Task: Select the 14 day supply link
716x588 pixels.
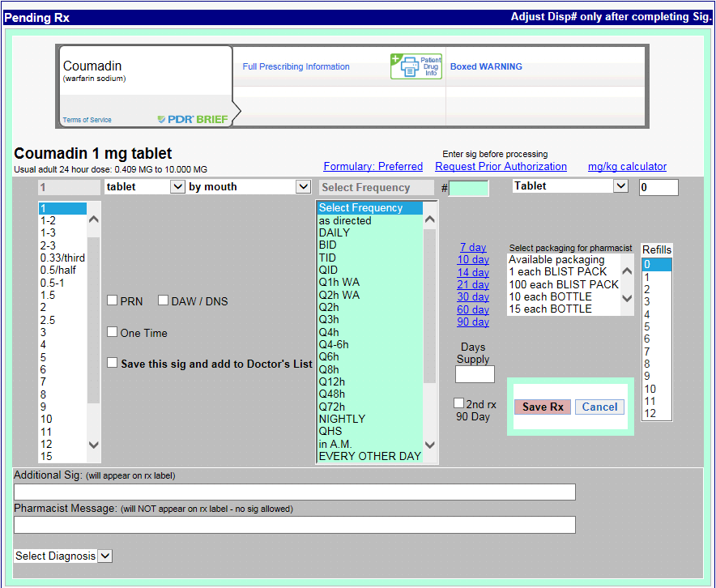Action: [x=473, y=273]
